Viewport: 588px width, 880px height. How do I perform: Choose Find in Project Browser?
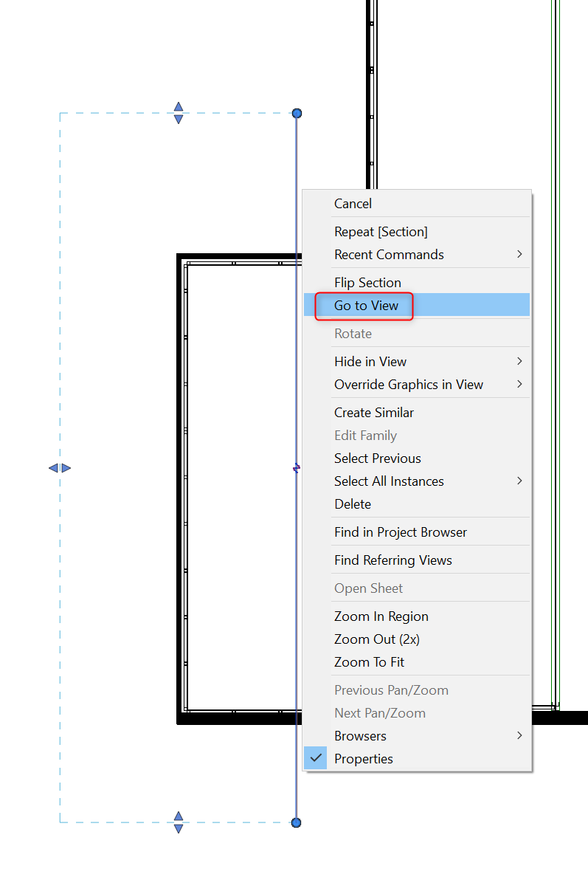point(416,532)
